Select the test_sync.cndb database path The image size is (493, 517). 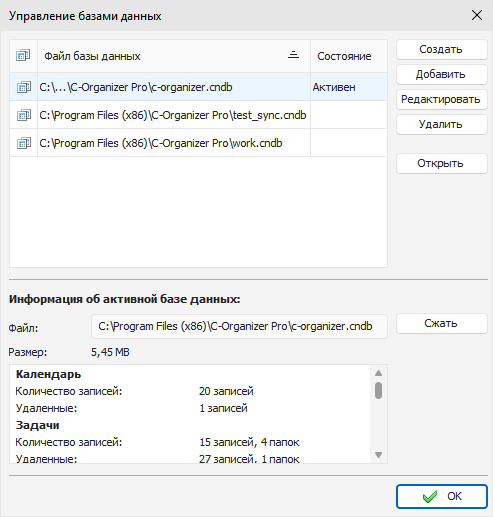coord(173,115)
